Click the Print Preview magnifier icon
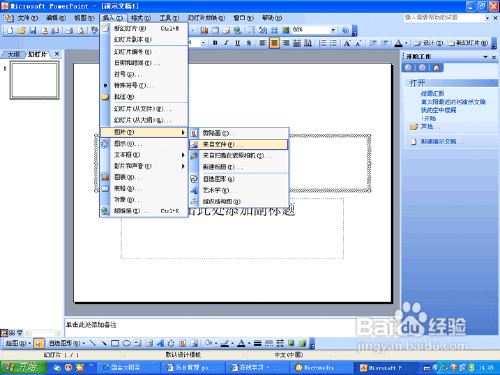Viewport: 500px width, 375px height. 81,31
